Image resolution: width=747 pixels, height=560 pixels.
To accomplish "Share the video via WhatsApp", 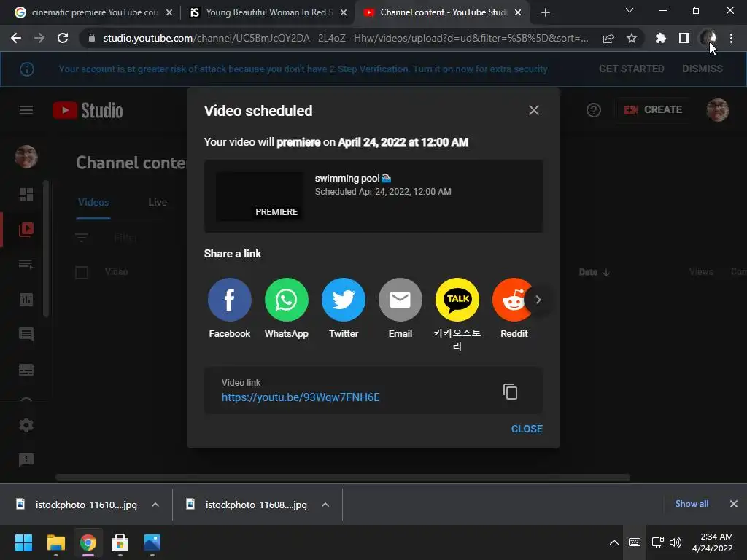I will tap(286, 300).
